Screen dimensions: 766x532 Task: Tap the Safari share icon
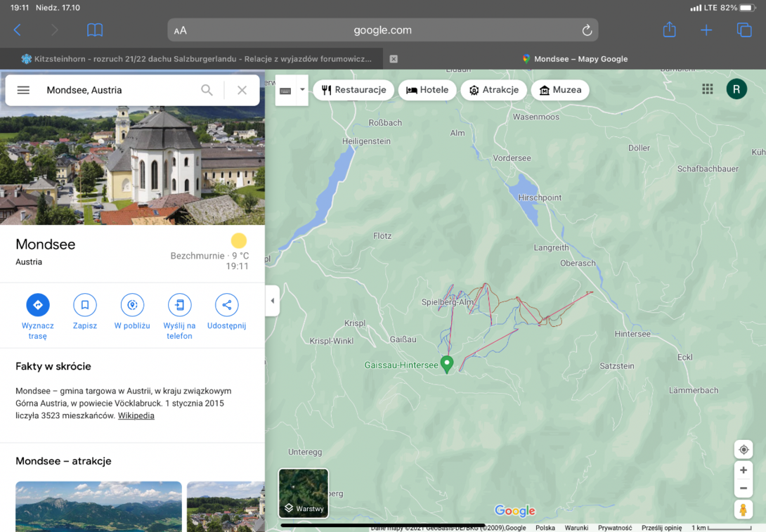(x=669, y=30)
